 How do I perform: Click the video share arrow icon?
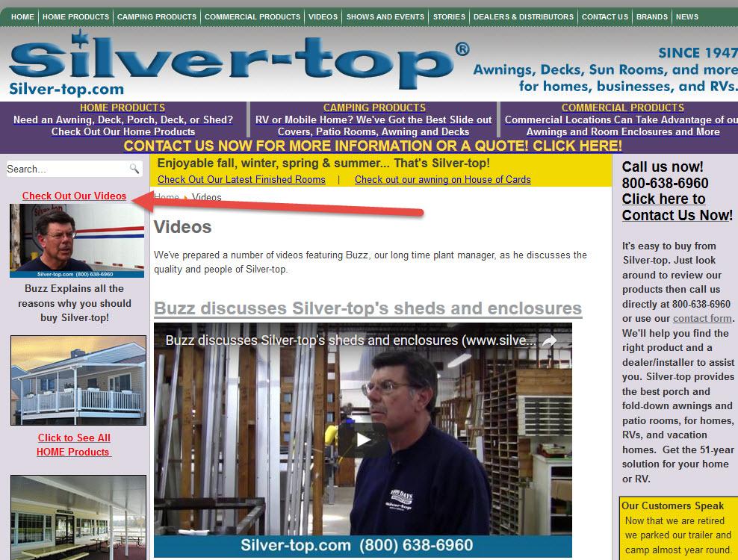549,340
